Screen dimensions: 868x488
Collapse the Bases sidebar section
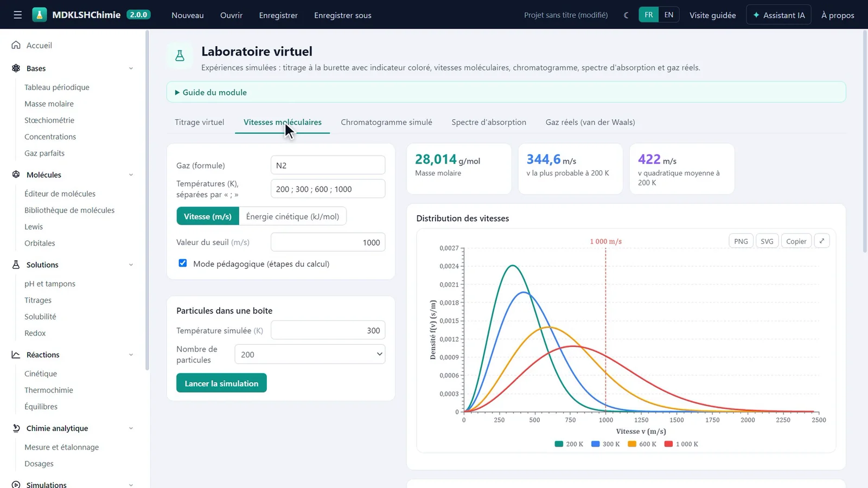click(x=131, y=68)
